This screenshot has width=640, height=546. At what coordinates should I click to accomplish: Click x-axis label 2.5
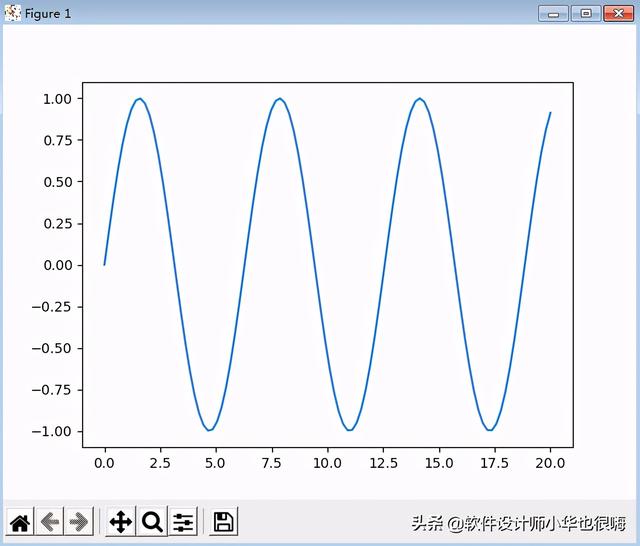coord(160,463)
